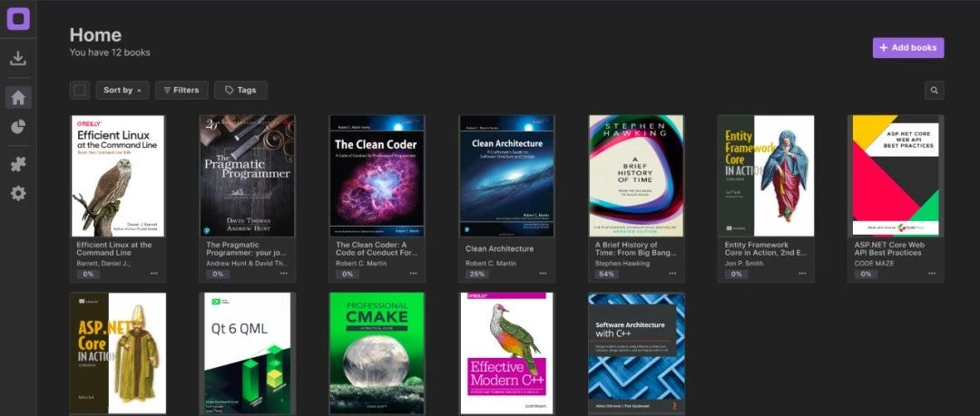Click 'A Brief History of Time: From Big Bang' title
This screenshot has height=416, width=980.
pos(635,248)
